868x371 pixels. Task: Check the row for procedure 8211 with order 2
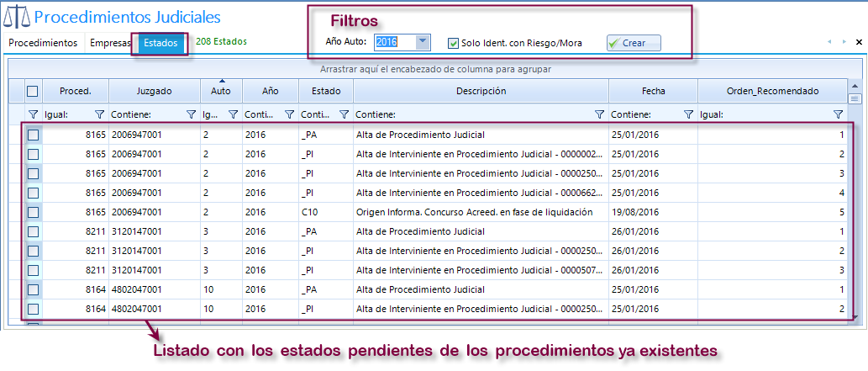pos(34,251)
